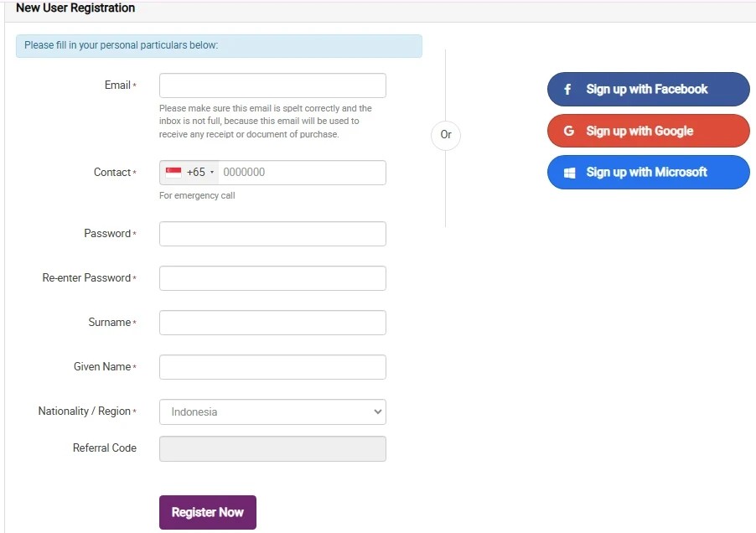Choose Sign up with Google
This screenshot has width=756, height=533.
click(x=649, y=131)
